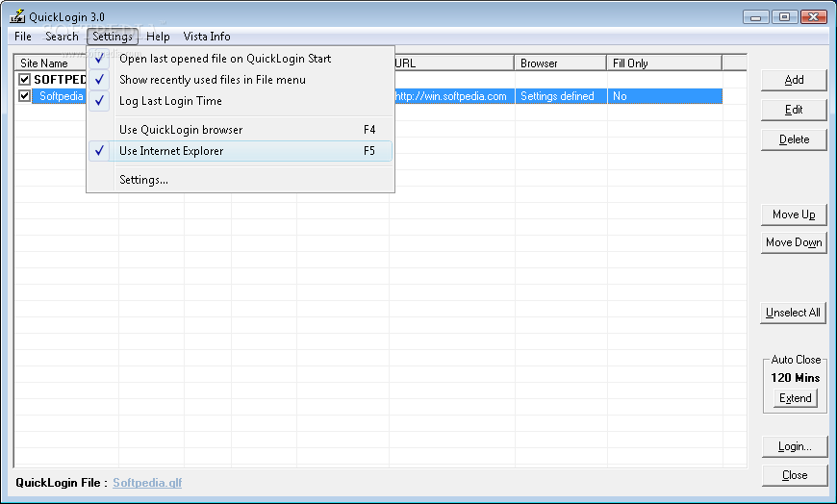Toggle Show recently used files in File menu
The image size is (837, 504).
241,80
